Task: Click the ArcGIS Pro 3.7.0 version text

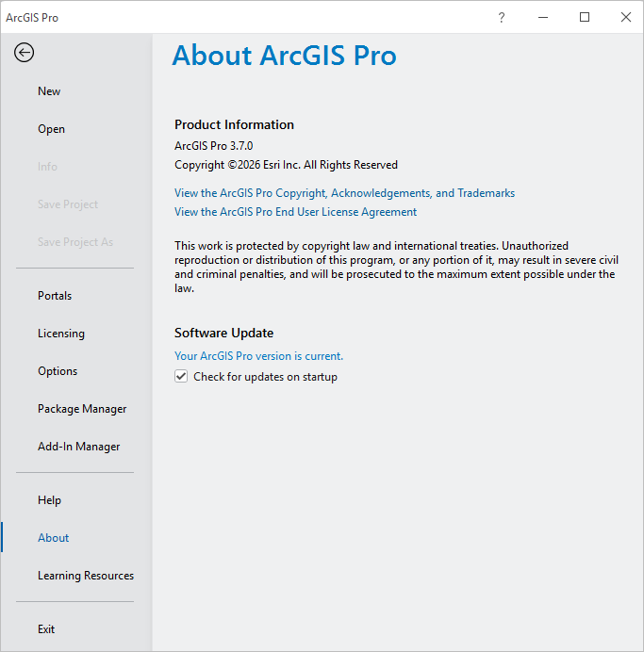Action: coord(213,146)
